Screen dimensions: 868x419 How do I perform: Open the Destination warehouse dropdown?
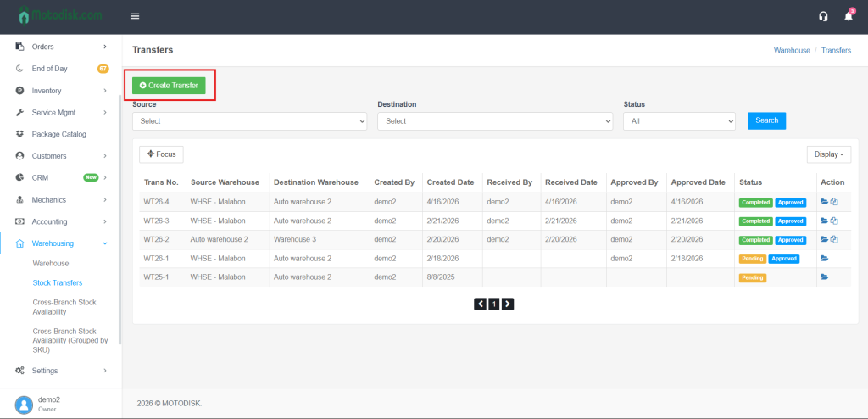[x=494, y=121]
